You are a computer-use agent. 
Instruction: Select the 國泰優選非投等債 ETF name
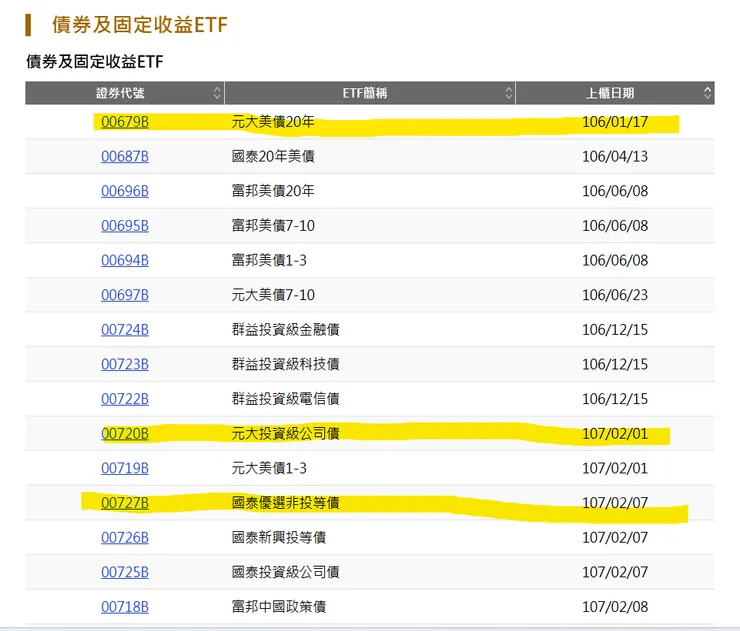pyautogui.click(x=286, y=503)
